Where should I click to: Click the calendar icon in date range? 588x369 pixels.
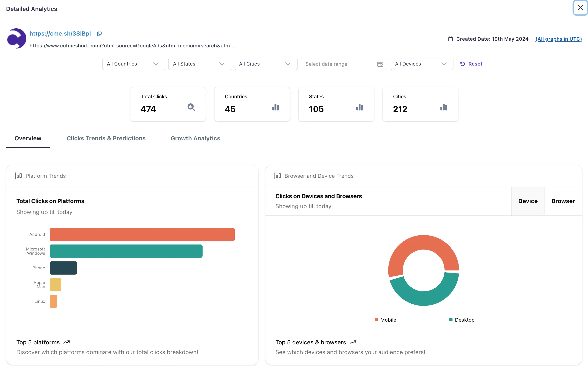click(380, 64)
